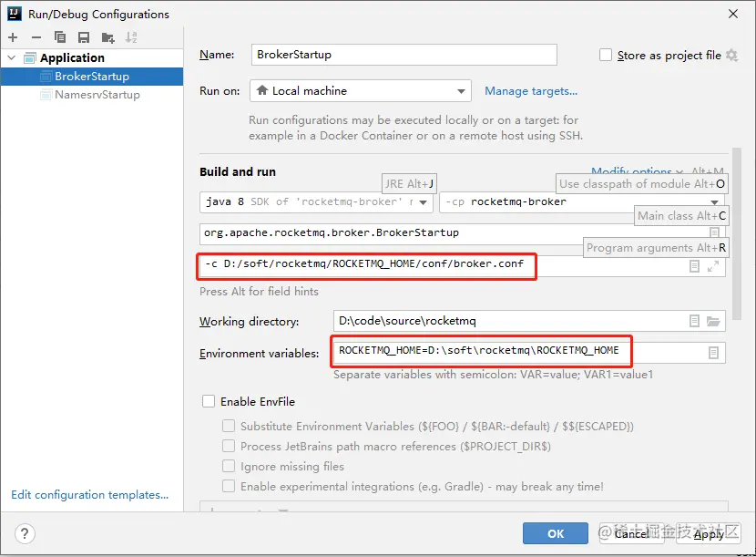The width and height of the screenshot is (756, 557).
Task: Click Press Alt for field hints text
Action: click(x=259, y=292)
